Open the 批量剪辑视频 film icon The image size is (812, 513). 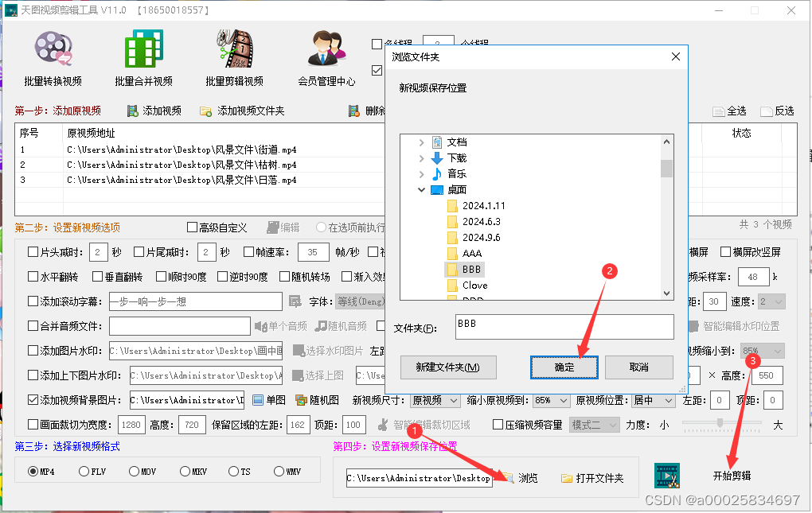tap(235, 49)
